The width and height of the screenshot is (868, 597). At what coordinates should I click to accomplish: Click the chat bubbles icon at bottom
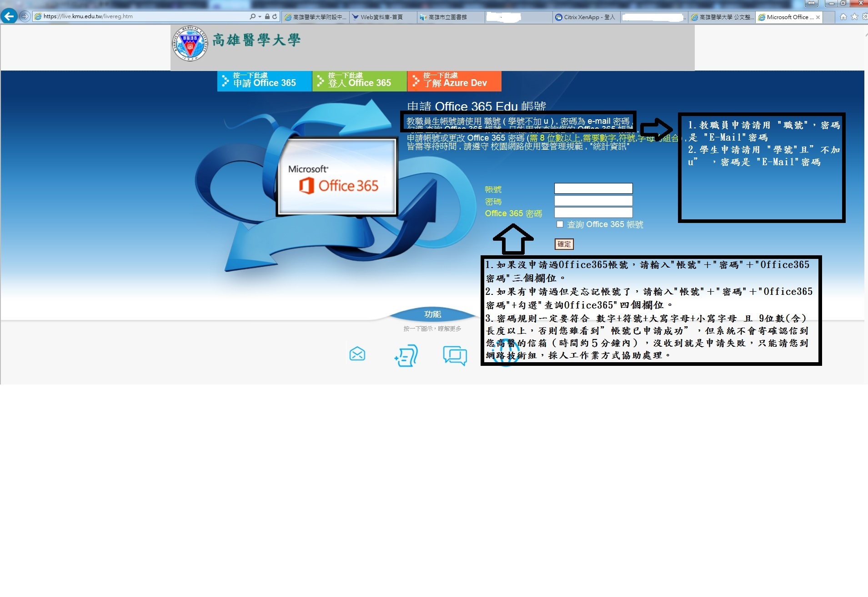click(455, 355)
